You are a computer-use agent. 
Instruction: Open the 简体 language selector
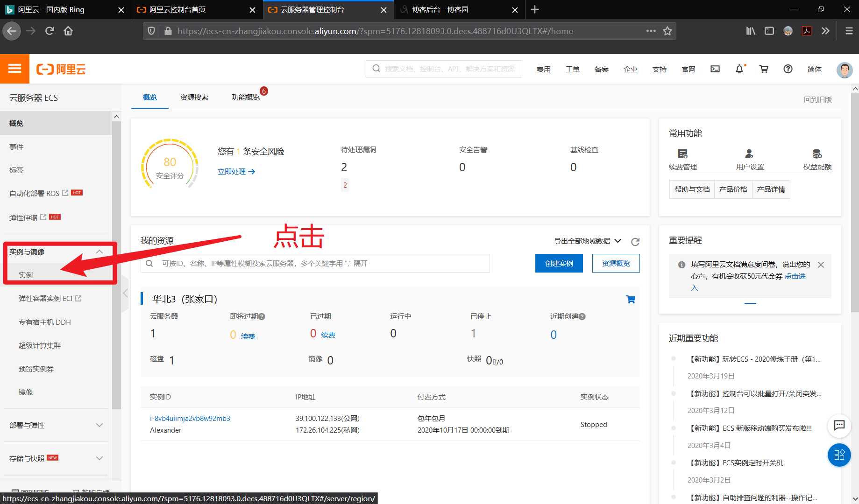click(x=815, y=69)
